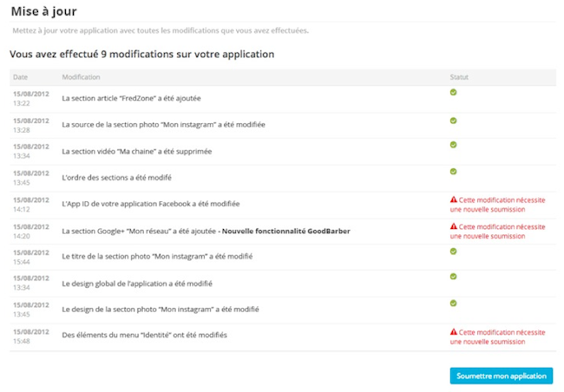Click green status check for photo source modification
564x392 pixels.
pyautogui.click(x=453, y=120)
